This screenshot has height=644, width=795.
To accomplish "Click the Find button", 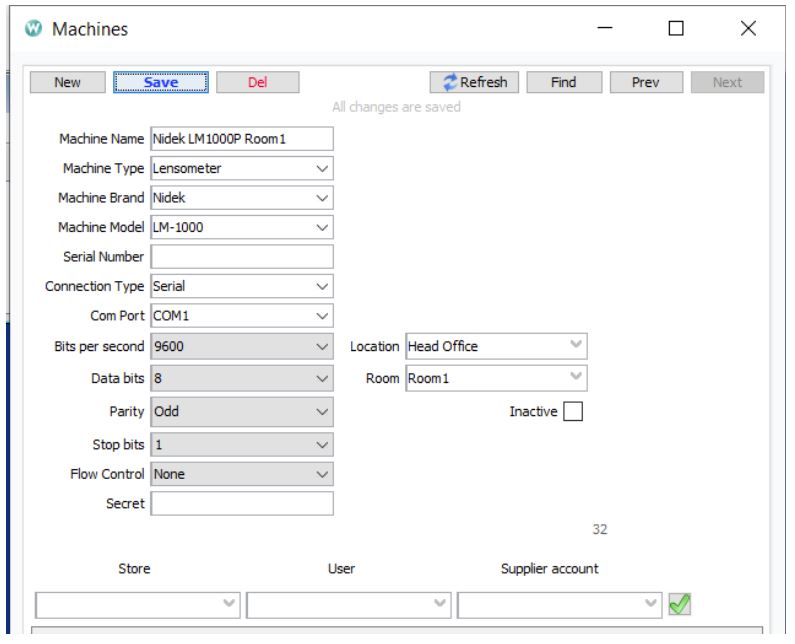I will point(564,83).
